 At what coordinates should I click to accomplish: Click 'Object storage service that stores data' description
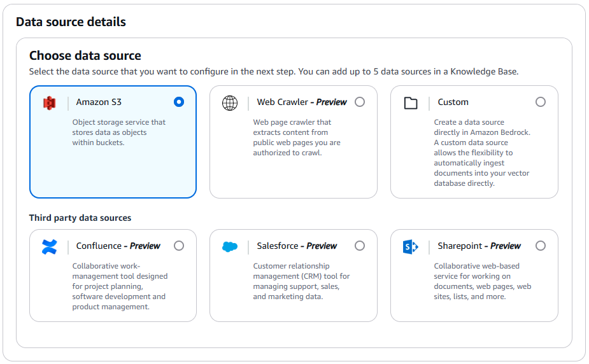(x=118, y=132)
